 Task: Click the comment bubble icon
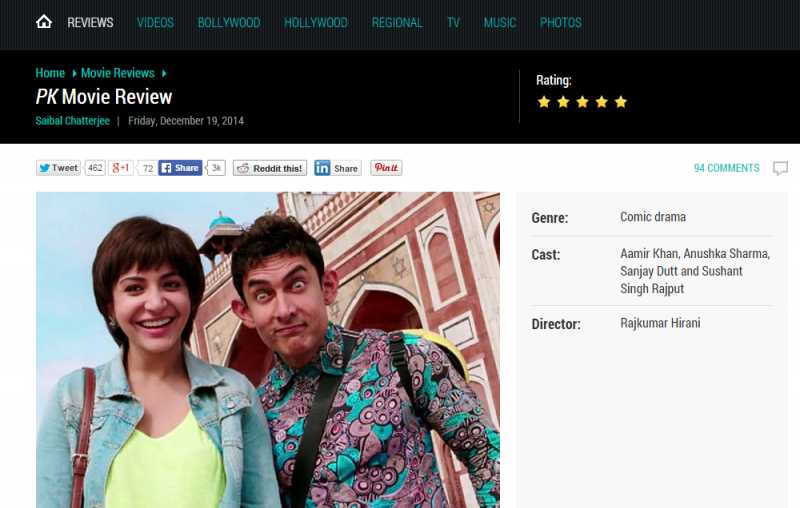coord(780,168)
